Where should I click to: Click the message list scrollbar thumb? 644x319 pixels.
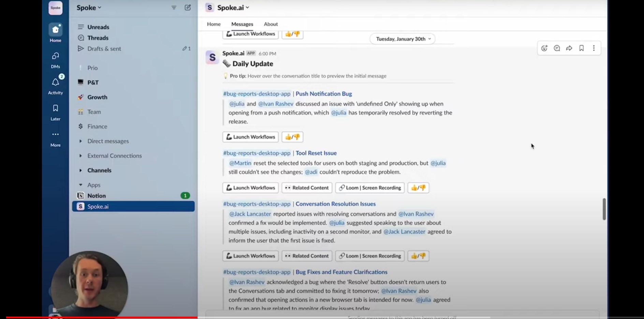click(x=604, y=209)
